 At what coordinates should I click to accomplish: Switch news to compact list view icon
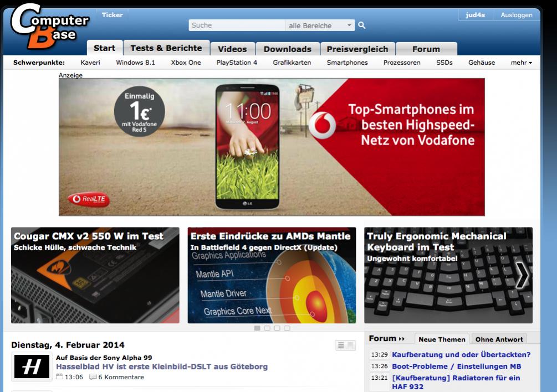(350, 345)
